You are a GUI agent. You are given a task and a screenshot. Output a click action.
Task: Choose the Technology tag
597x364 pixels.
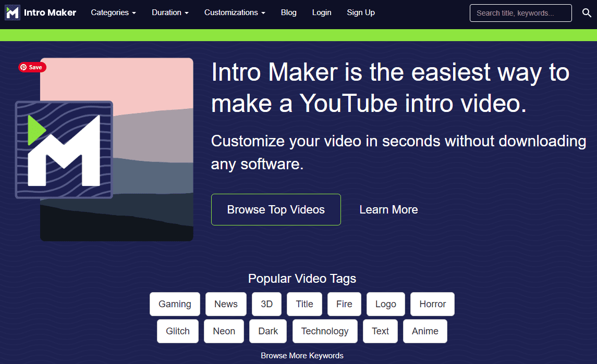325,331
